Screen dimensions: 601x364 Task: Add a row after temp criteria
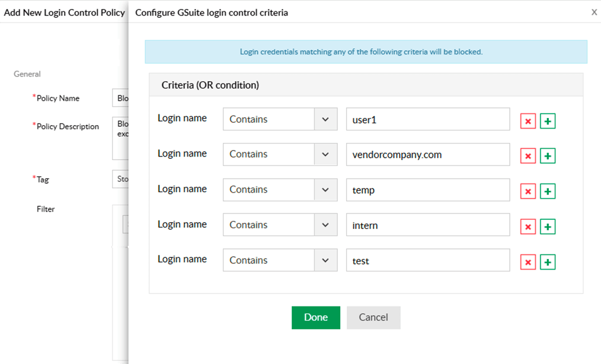point(548,191)
